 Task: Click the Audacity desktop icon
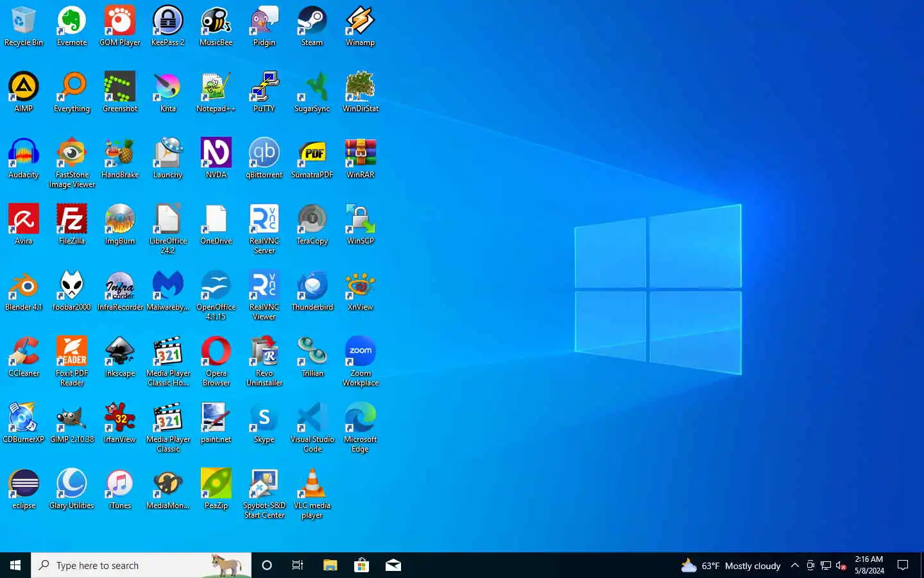click(x=24, y=159)
